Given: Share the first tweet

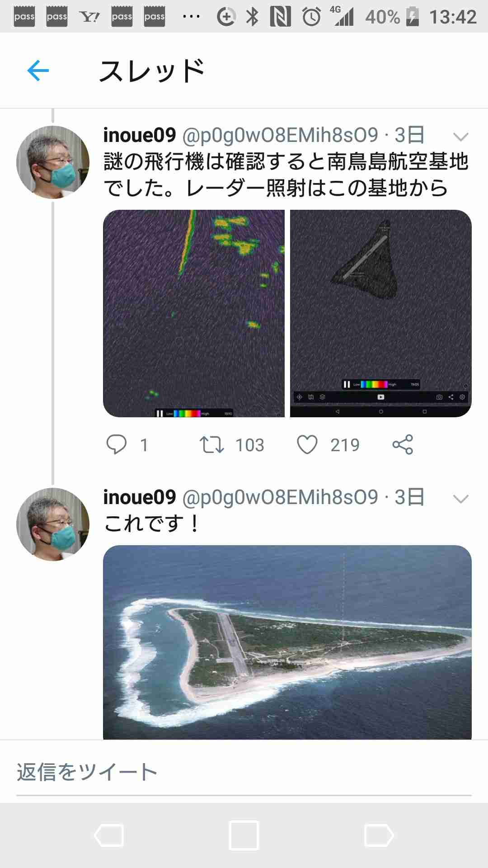Looking at the screenshot, I should 403,444.
